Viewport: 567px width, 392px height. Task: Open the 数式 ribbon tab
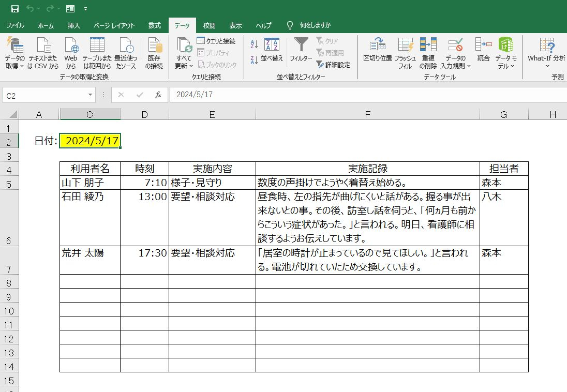click(x=154, y=25)
